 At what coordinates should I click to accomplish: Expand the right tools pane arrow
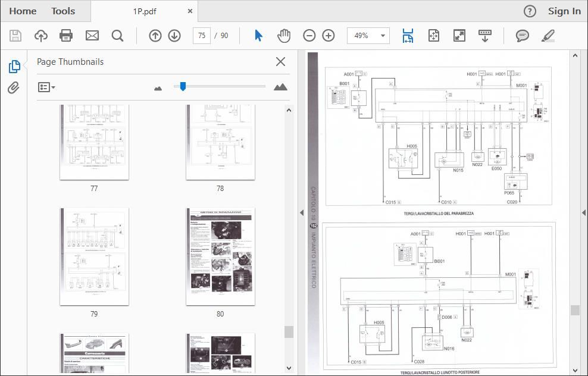[584, 212]
